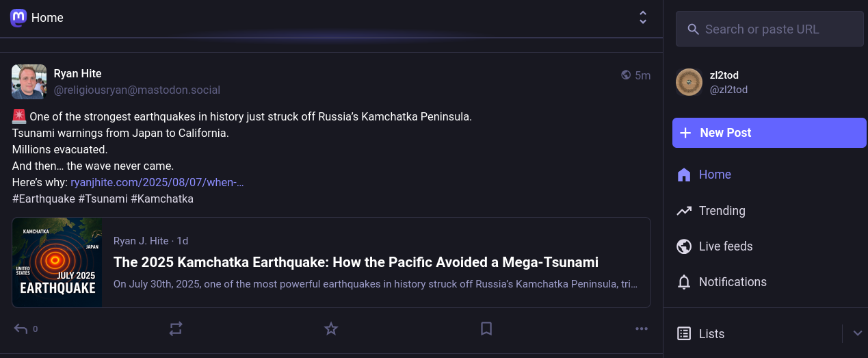Reply to Ryan Hite's post
This screenshot has height=358, width=868.
[x=21, y=329]
